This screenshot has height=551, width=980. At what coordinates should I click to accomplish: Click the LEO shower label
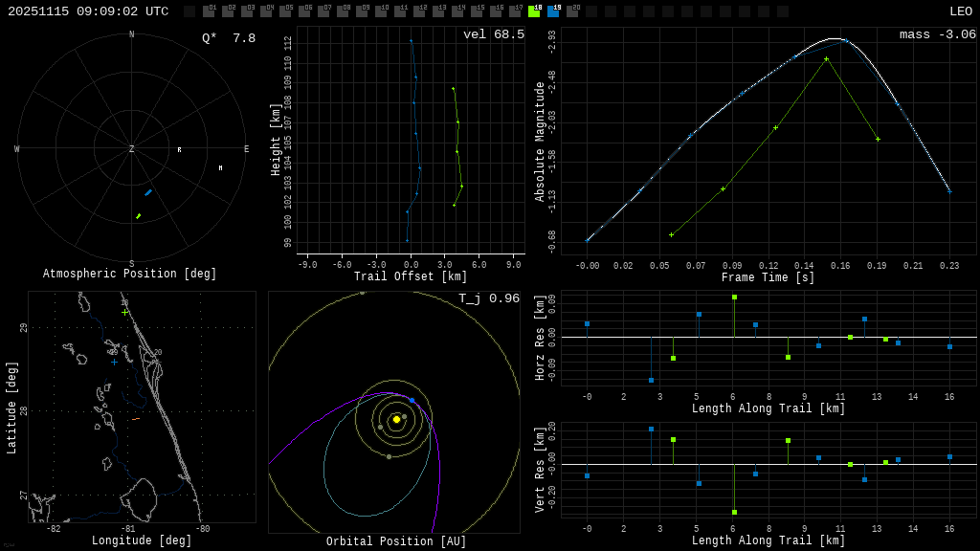pyautogui.click(x=961, y=11)
